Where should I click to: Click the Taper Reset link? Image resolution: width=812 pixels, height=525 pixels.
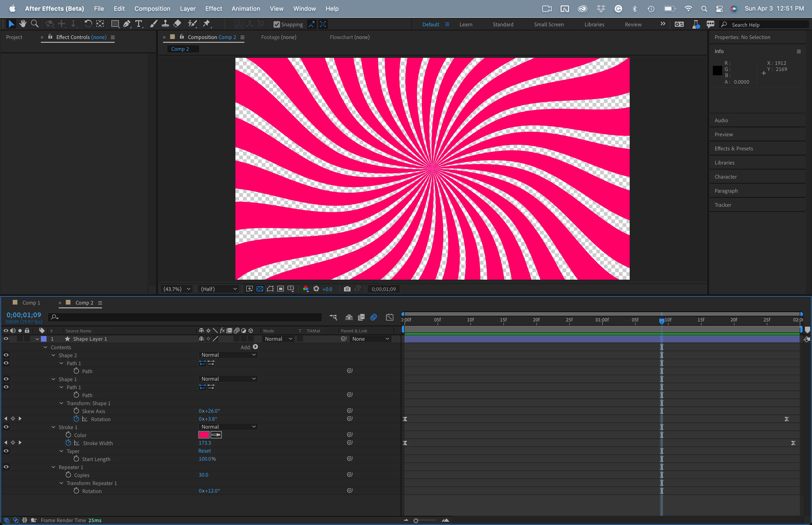pyautogui.click(x=204, y=451)
